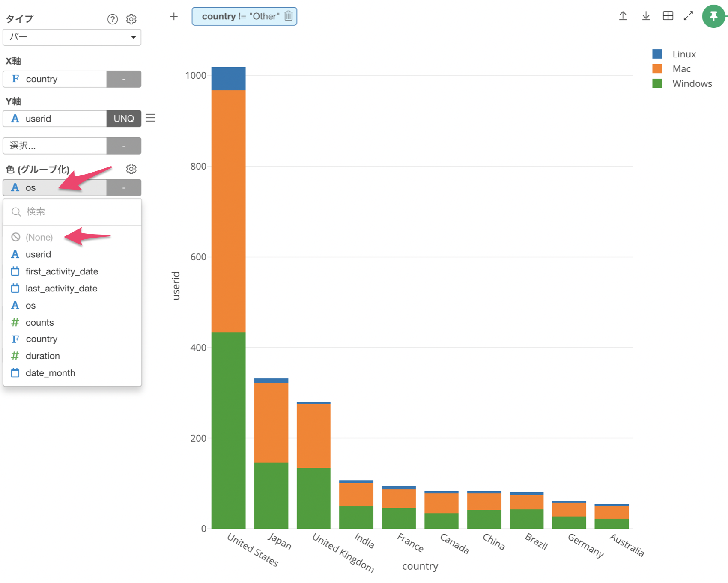
Task: Choose duration from the column list
Action: [72, 356]
